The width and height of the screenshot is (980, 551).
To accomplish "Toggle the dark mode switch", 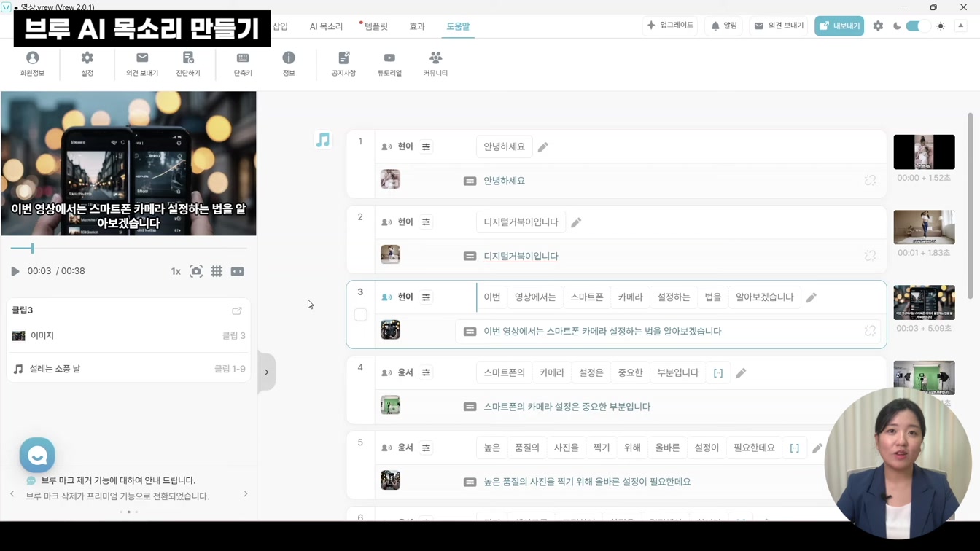I will tap(917, 26).
